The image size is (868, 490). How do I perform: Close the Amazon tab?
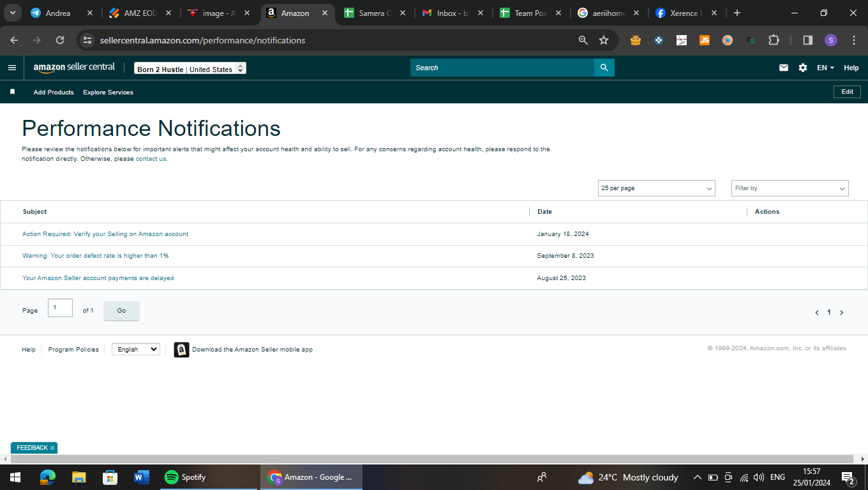tap(325, 13)
